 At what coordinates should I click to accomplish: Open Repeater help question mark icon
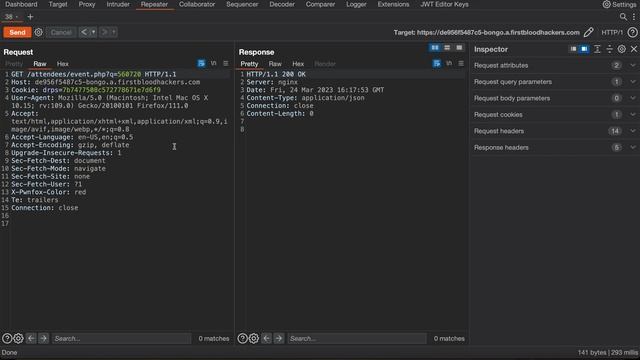pos(632,32)
